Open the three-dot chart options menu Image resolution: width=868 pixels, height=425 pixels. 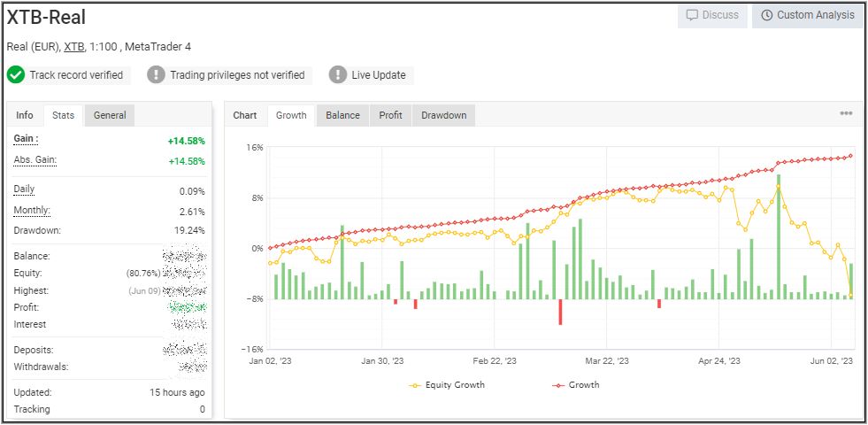[846, 114]
